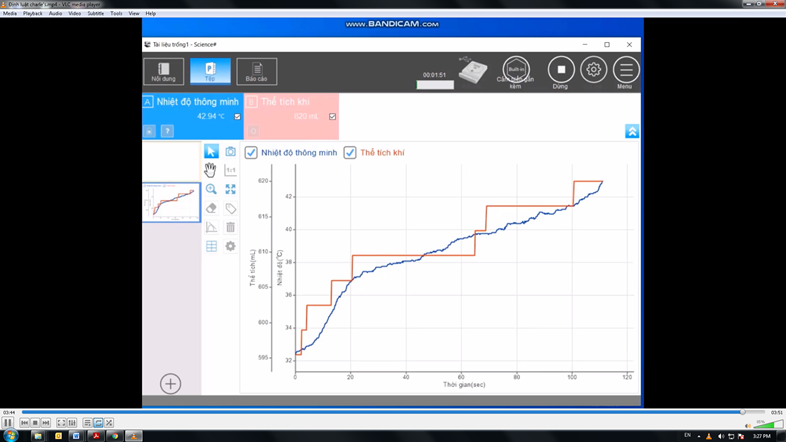The width and height of the screenshot is (786, 442).
Task: Open the hamburger Menu
Action: pyautogui.click(x=626, y=70)
